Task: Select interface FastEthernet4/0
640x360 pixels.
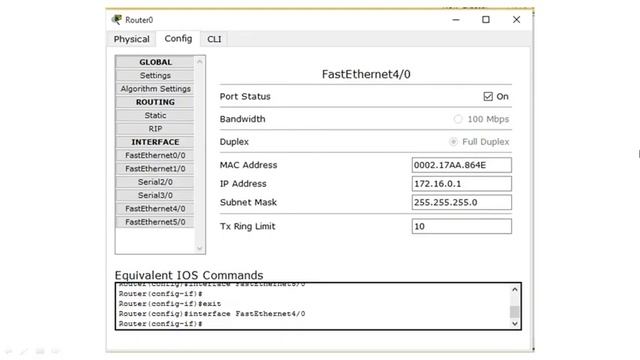Action: click(x=155, y=209)
